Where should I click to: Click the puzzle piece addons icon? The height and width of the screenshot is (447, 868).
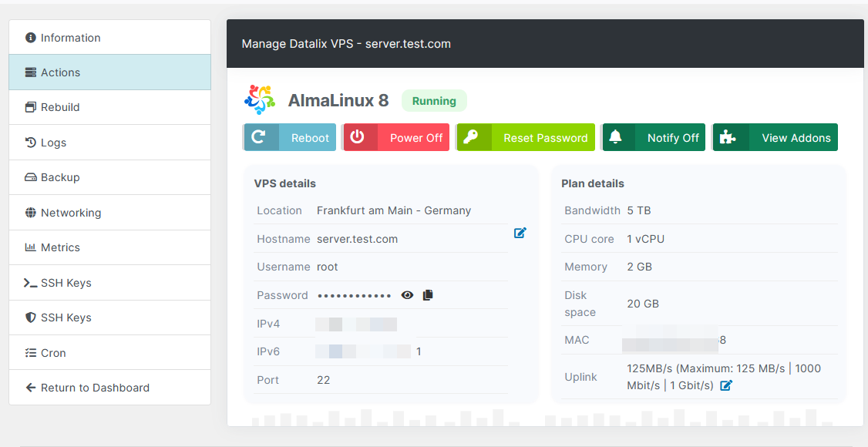coord(728,137)
